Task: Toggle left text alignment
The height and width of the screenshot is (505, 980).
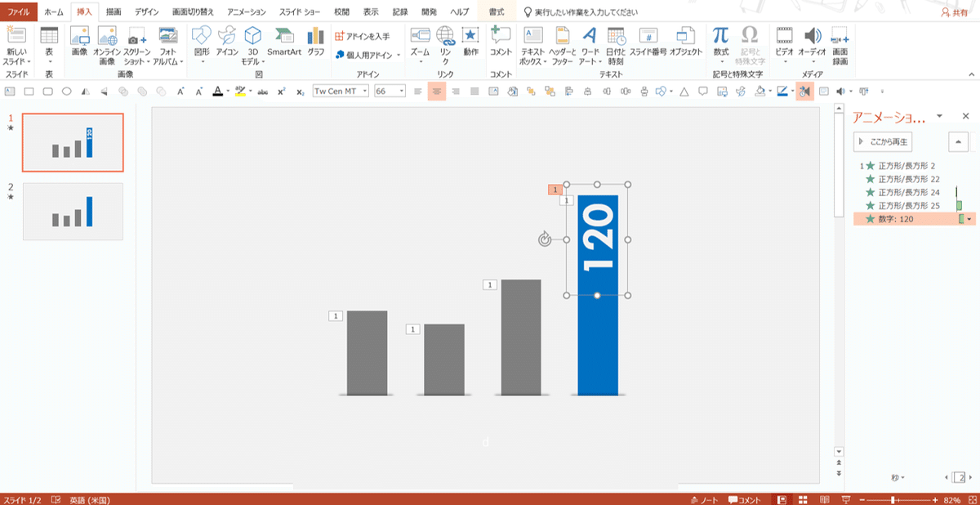Action: point(418,92)
